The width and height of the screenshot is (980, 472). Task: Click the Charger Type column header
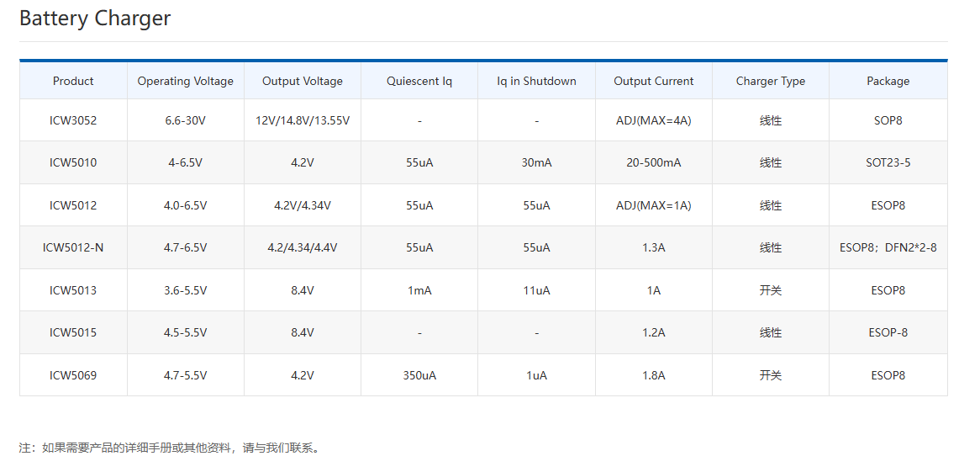(771, 81)
